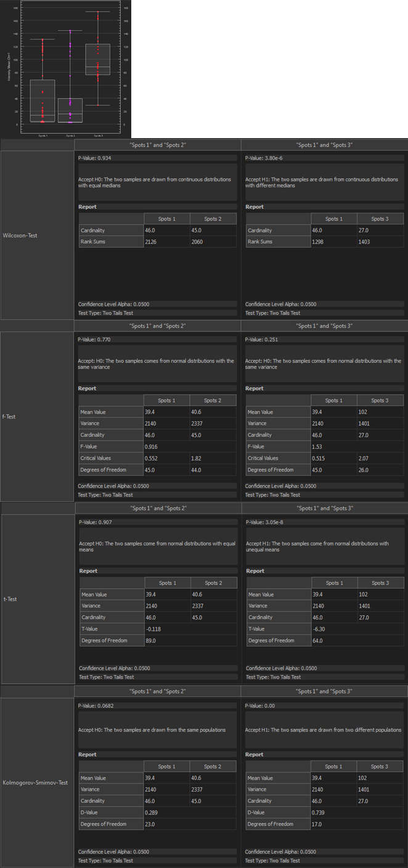Click the 'same populations' hypothesis text
The height and width of the screenshot is (868, 408).
(152, 730)
